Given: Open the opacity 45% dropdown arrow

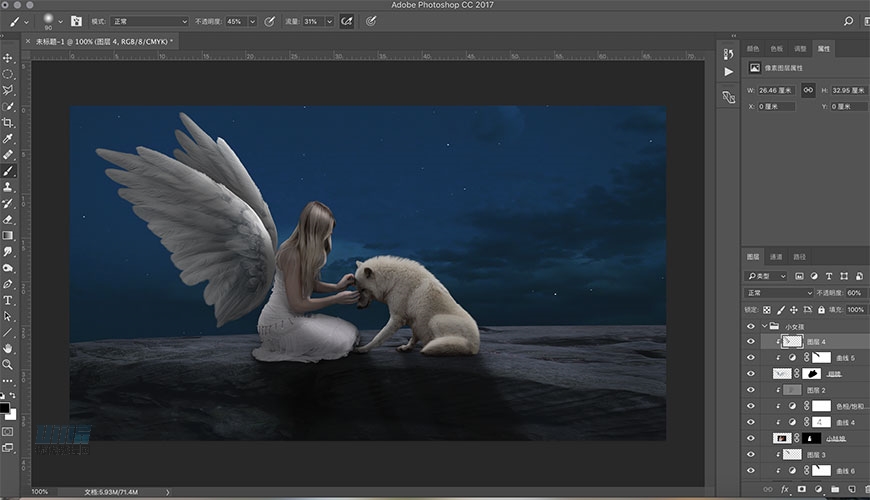Looking at the screenshot, I should coord(252,22).
